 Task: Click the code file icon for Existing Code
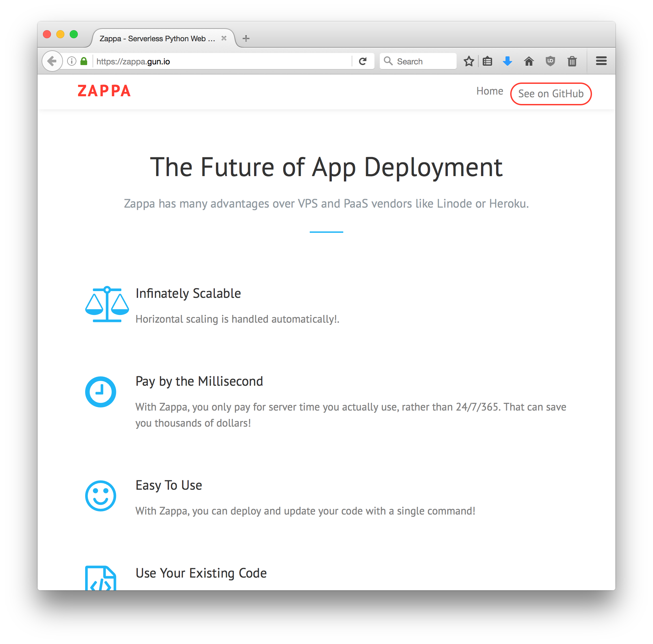click(x=101, y=578)
